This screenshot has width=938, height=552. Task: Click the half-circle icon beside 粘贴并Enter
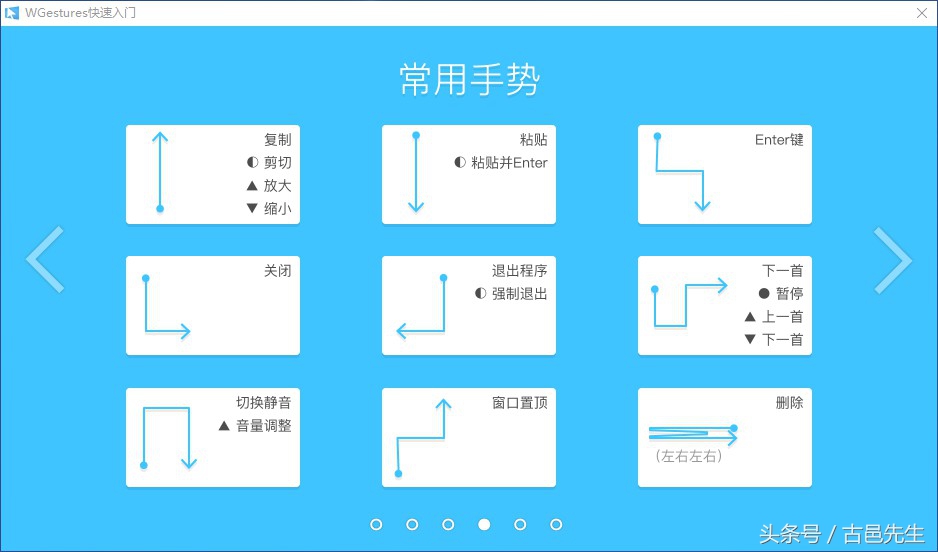click(x=460, y=162)
